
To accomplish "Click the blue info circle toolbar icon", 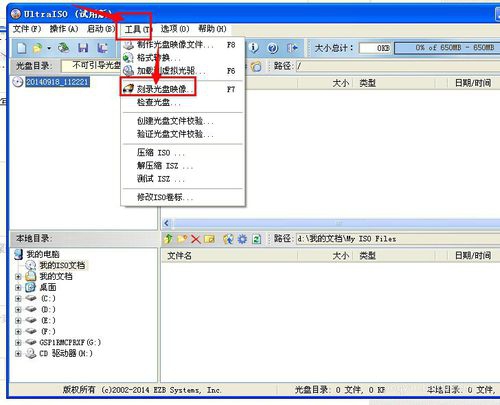I will (254, 48).
